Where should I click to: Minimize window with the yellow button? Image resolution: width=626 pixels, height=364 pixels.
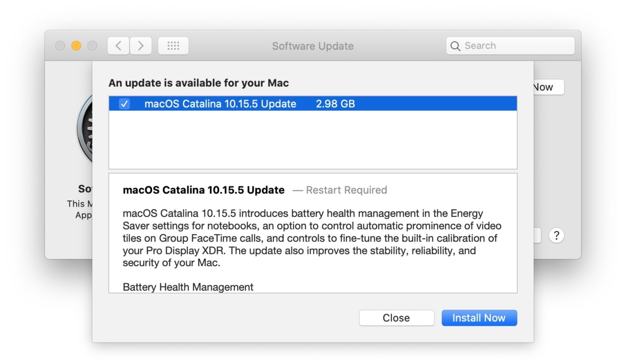coord(76,46)
